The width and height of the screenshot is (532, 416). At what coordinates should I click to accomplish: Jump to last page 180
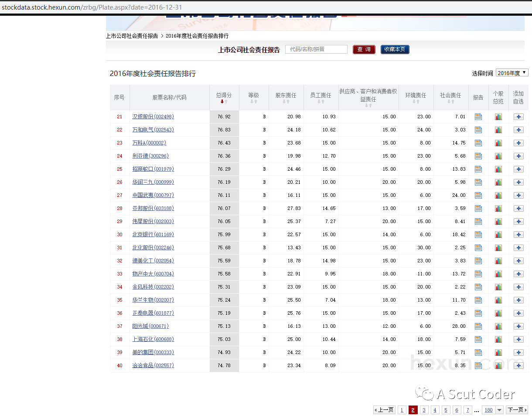pyautogui.click(x=488, y=410)
